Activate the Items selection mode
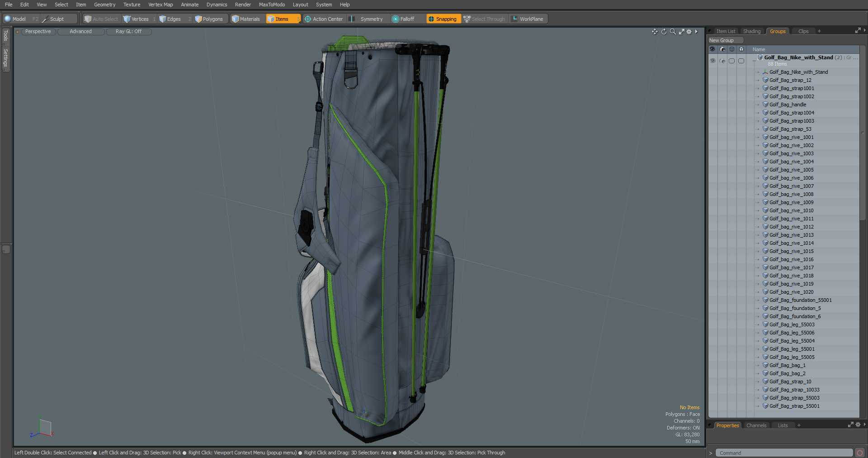868x458 pixels. pyautogui.click(x=283, y=19)
